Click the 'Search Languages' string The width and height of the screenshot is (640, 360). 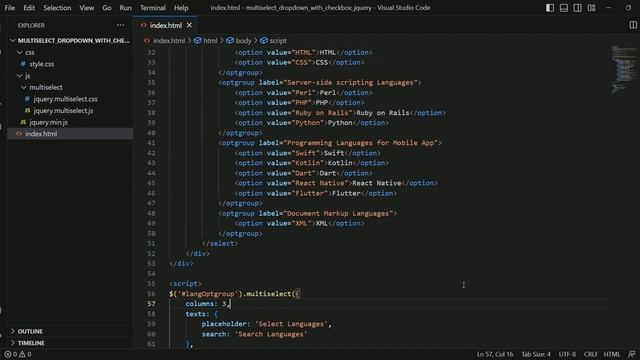(x=271, y=334)
